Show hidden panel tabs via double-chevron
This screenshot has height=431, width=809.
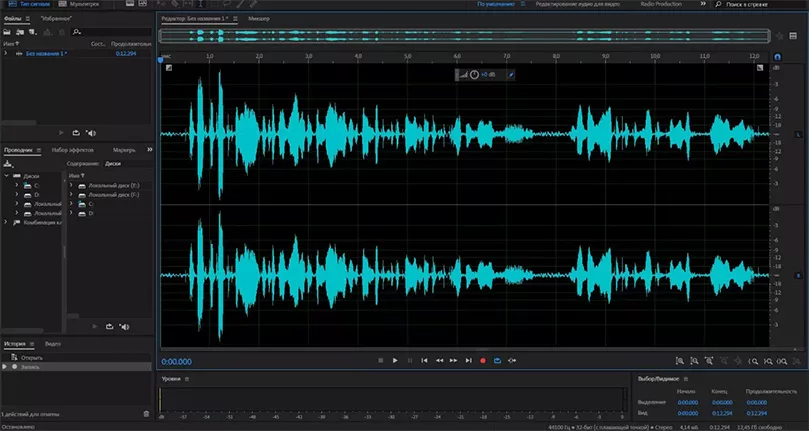(149, 149)
